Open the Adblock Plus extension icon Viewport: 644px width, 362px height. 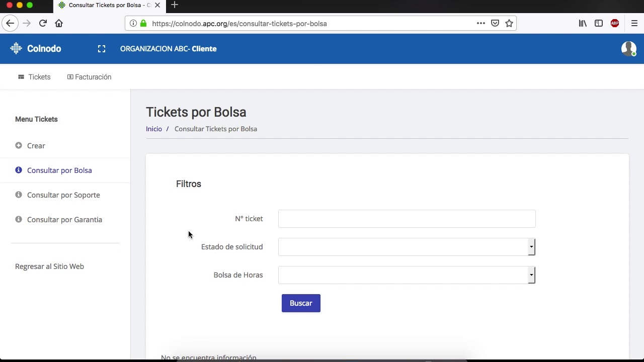[615, 23]
